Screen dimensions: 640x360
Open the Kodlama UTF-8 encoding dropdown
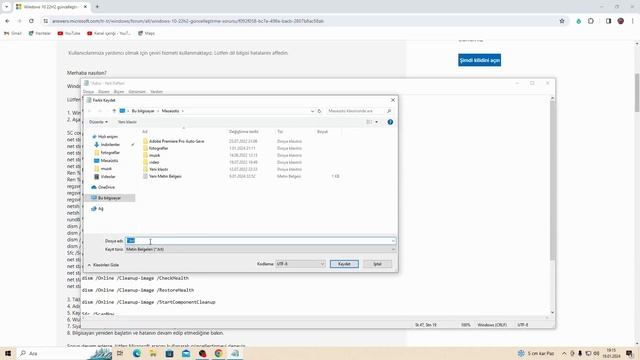coord(300,264)
